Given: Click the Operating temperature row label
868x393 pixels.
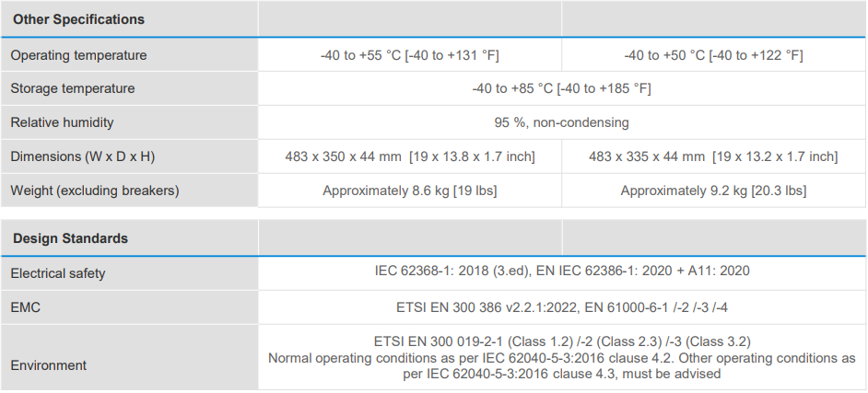Looking at the screenshot, I should (78, 55).
